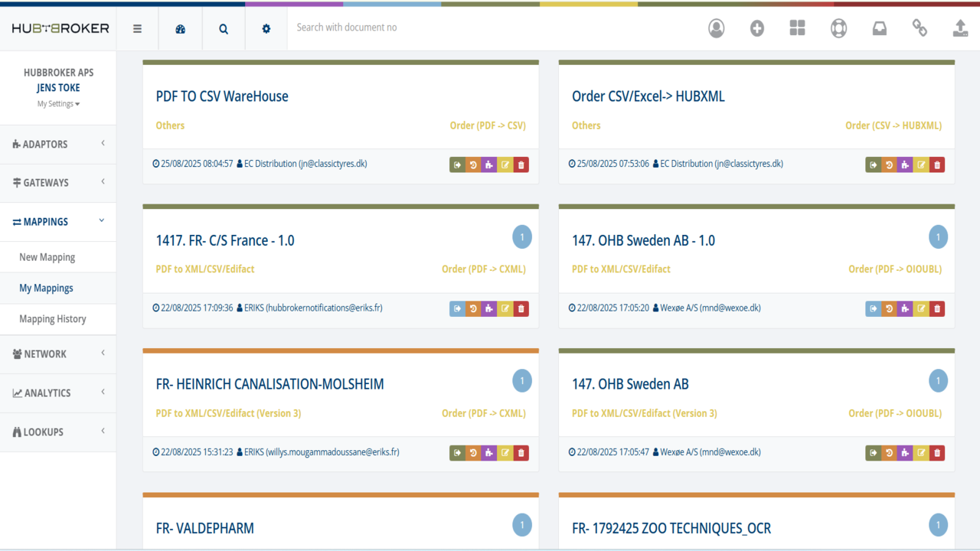Edit the PDF TO CSV WareHouse mapping

(x=505, y=165)
